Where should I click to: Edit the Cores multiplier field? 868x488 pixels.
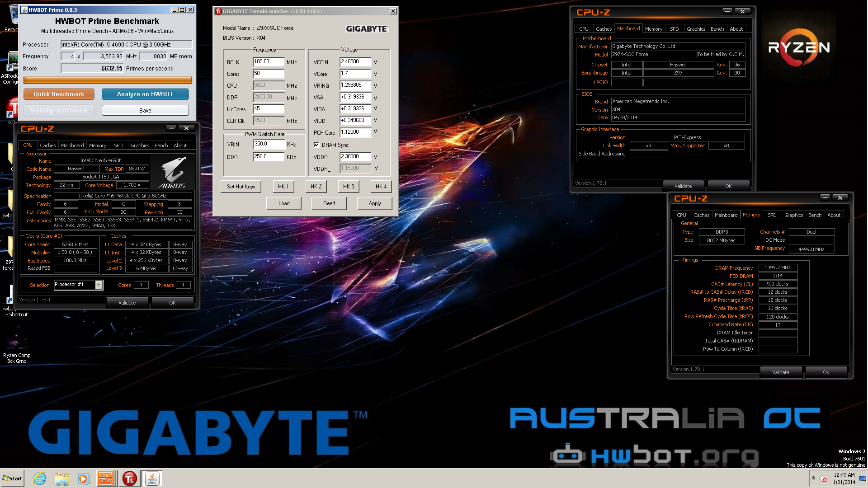tap(269, 74)
